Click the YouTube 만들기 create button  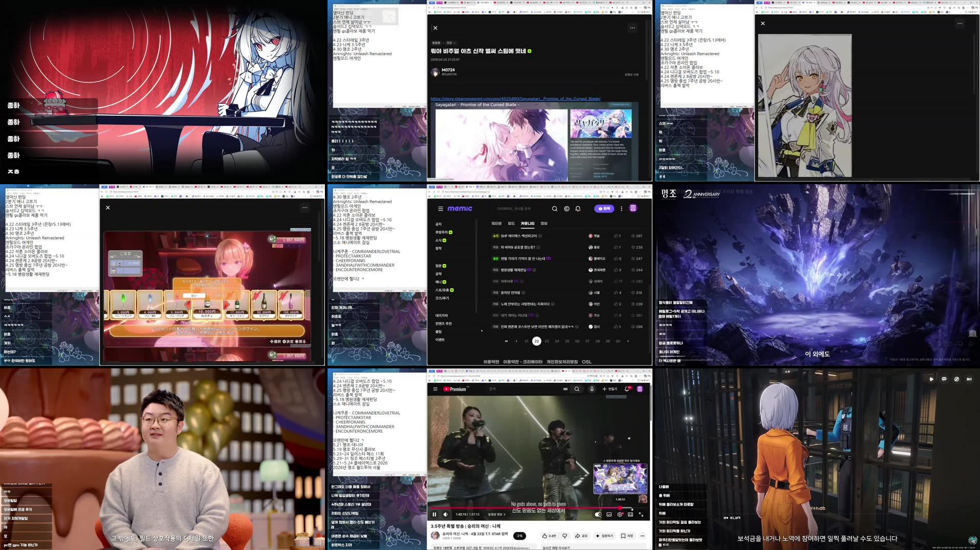(x=609, y=389)
